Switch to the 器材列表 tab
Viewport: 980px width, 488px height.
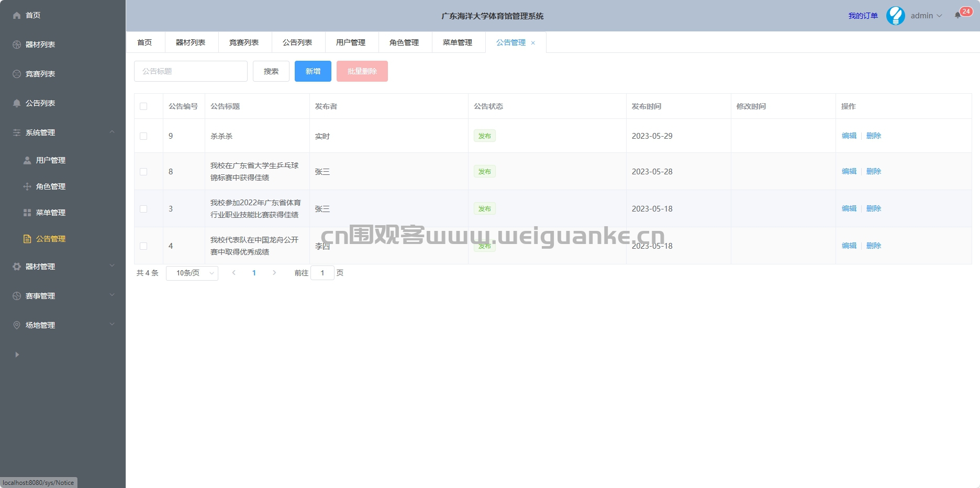pos(191,42)
